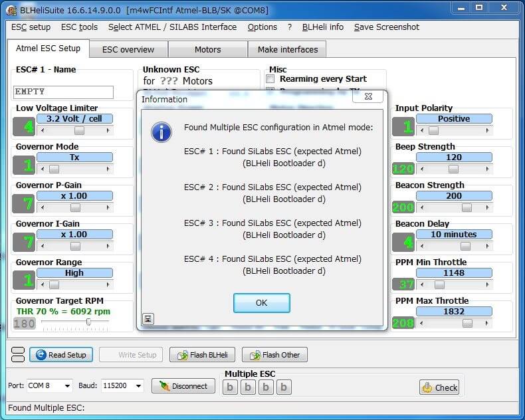This screenshot has height=420, width=525.
Task: Click left arrow of Beacon Delay scrollbar
Action: coord(422,246)
